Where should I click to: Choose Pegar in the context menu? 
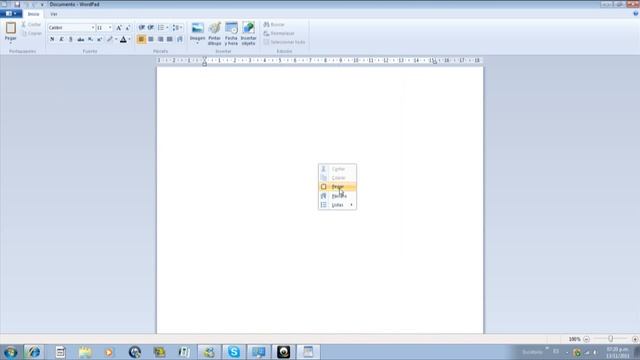(337, 187)
